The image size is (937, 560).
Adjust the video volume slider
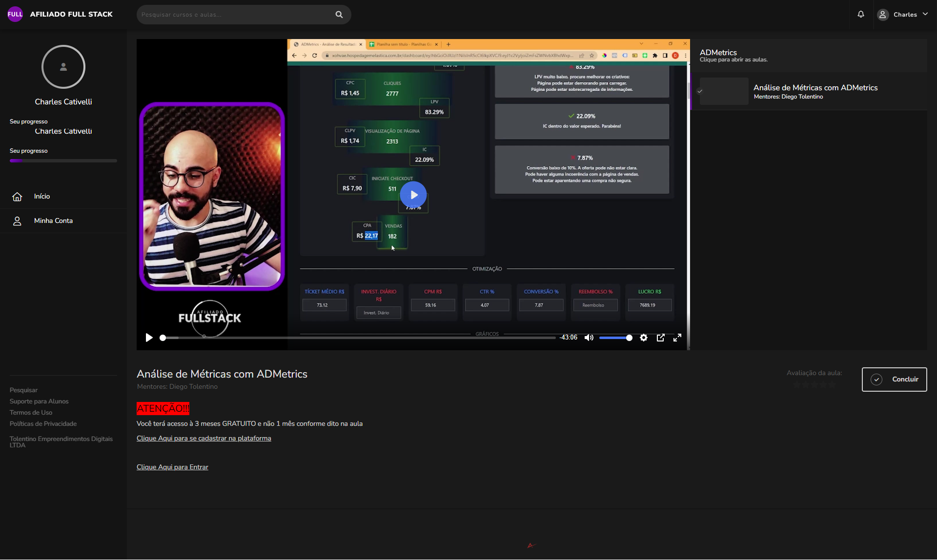click(x=615, y=338)
